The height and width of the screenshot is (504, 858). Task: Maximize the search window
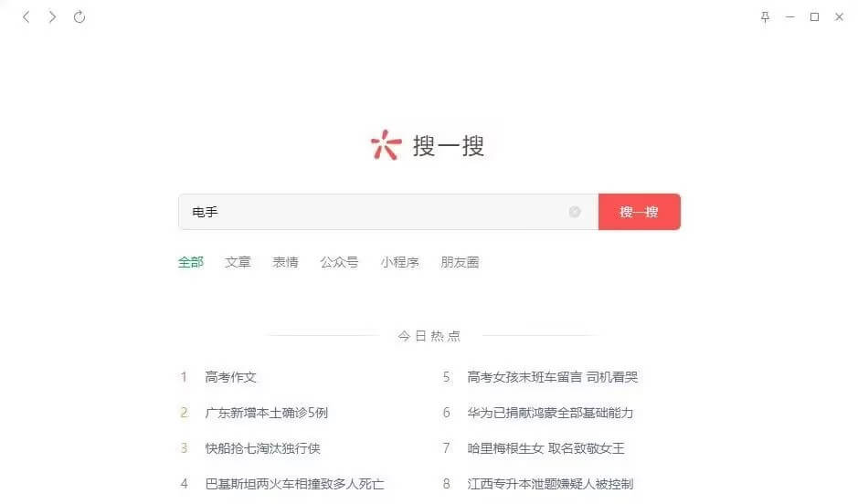[814, 17]
